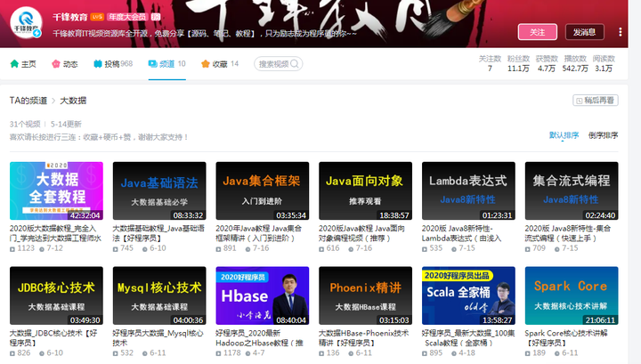The height and width of the screenshot is (364, 641).
Task: Click the LV5 level badge
Action: [97, 17]
